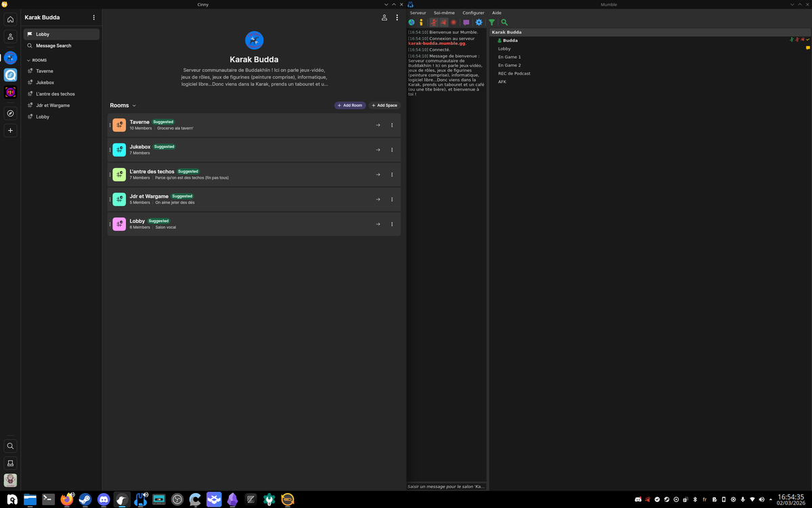Open the Configurer menu in Mumble

click(x=473, y=12)
